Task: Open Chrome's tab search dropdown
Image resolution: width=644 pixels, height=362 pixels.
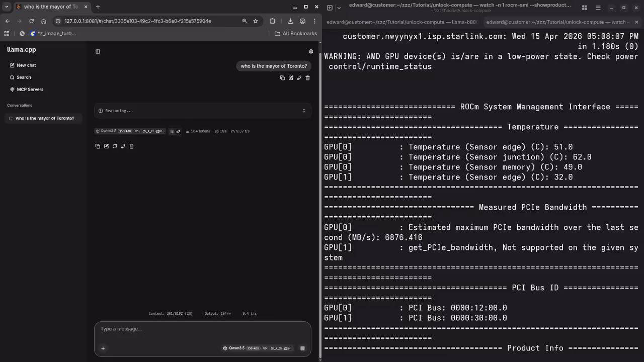Action: pyautogui.click(x=6, y=7)
